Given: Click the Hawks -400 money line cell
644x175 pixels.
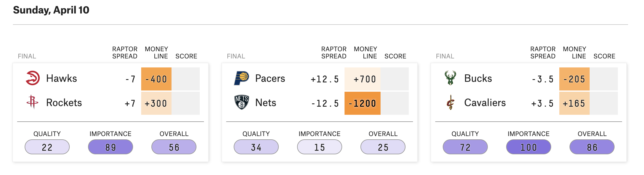Looking at the screenshot, I should coord(156,79).
